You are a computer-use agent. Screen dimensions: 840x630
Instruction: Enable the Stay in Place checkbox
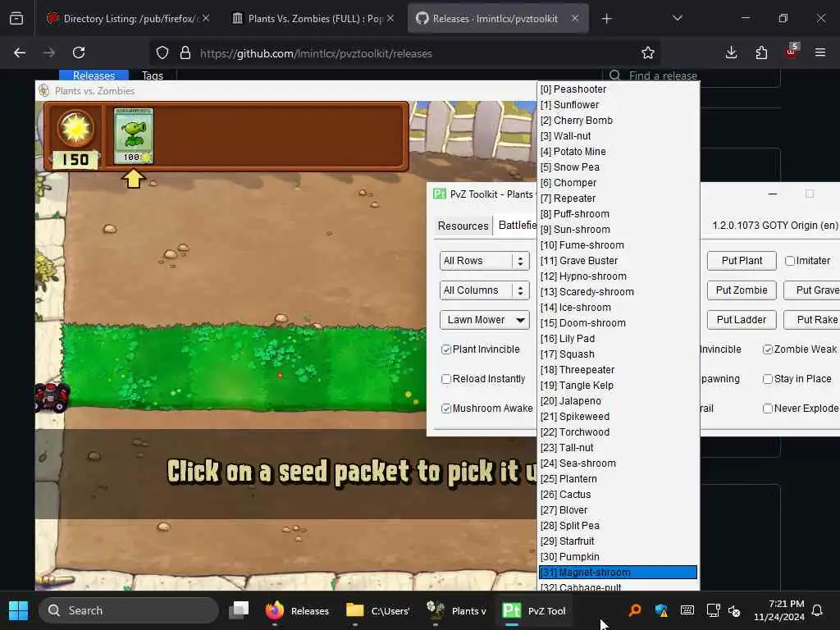pos(768,379)
